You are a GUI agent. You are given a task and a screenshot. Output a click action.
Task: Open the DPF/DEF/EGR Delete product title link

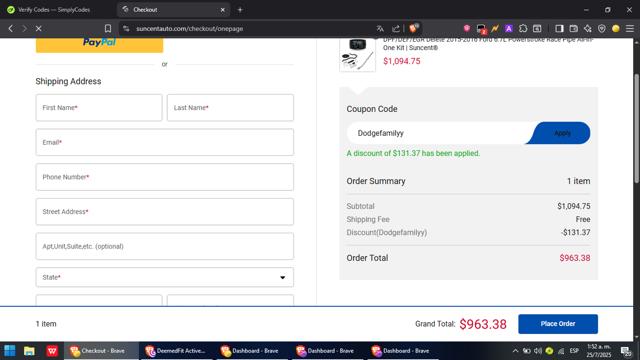pyautogui.click(x=488, y=44)
